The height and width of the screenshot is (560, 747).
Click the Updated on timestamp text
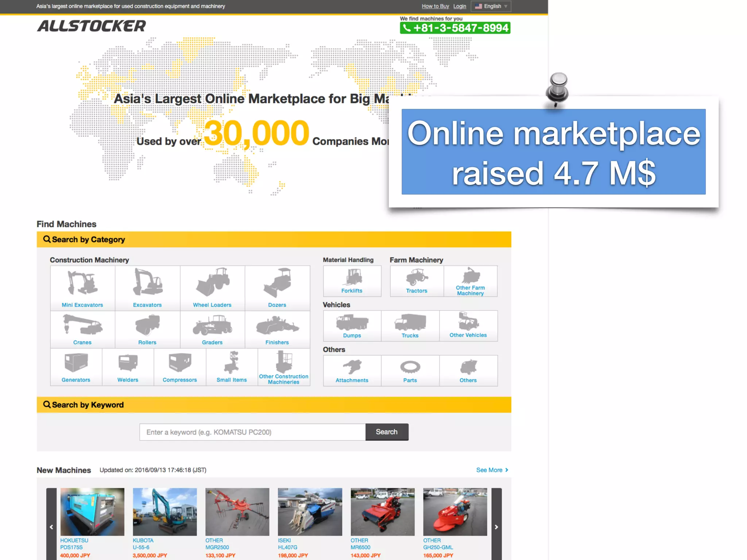pos(153,470)
